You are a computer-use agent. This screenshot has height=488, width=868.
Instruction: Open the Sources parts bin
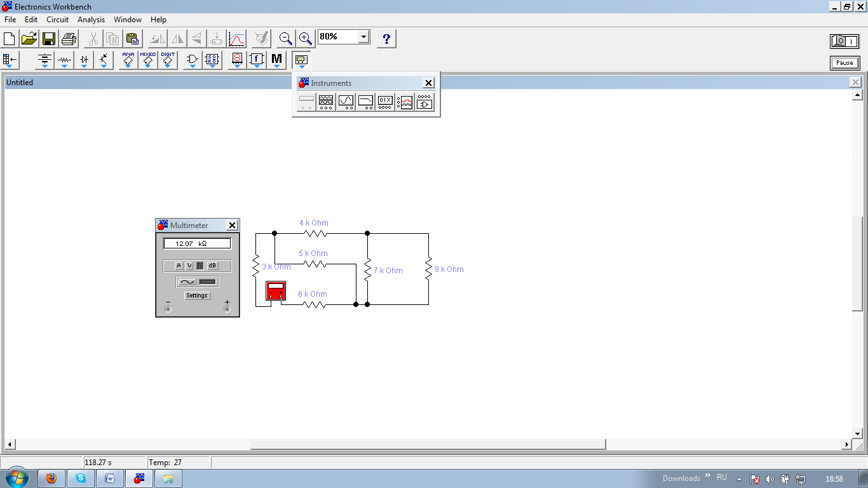click(44, 61)
